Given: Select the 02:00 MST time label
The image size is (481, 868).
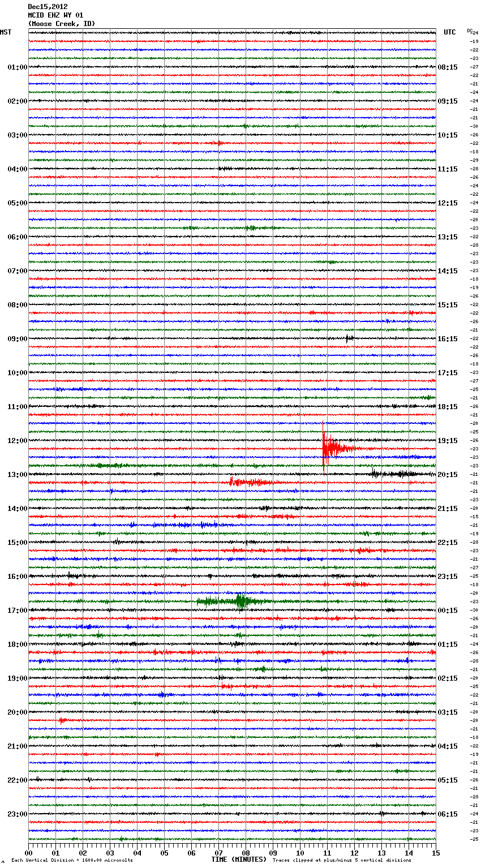Looking at the screenshot, I should click(18, 101).
